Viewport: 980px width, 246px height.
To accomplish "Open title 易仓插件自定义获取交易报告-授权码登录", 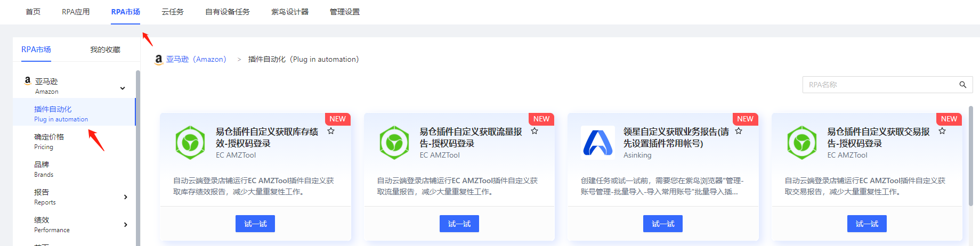I will point(878,137).
